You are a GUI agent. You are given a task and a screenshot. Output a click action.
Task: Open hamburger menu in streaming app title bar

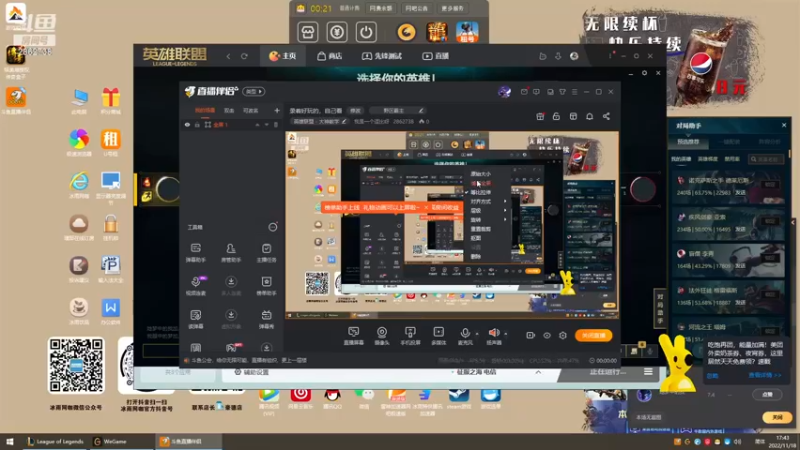[x=574, y=92]
